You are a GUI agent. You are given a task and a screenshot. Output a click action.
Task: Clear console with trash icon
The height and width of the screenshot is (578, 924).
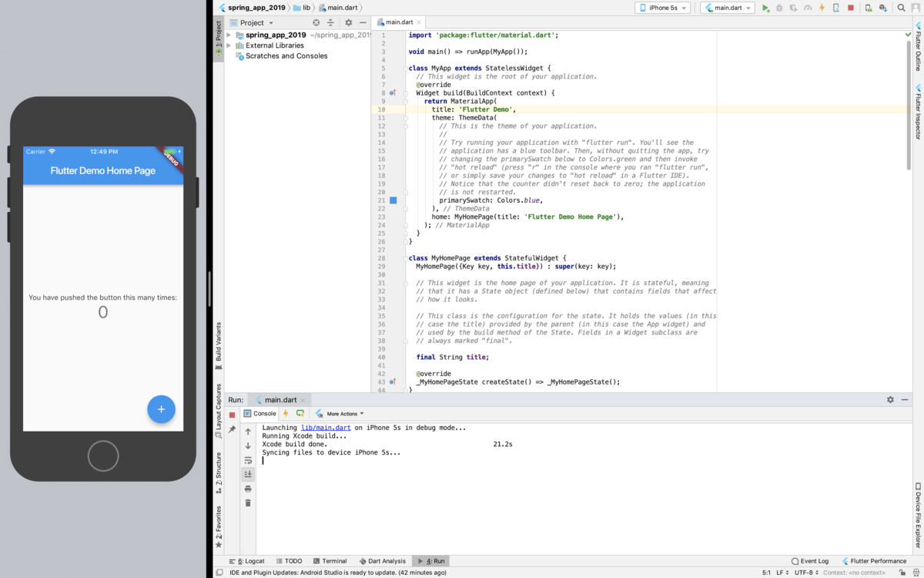point(248,503)
